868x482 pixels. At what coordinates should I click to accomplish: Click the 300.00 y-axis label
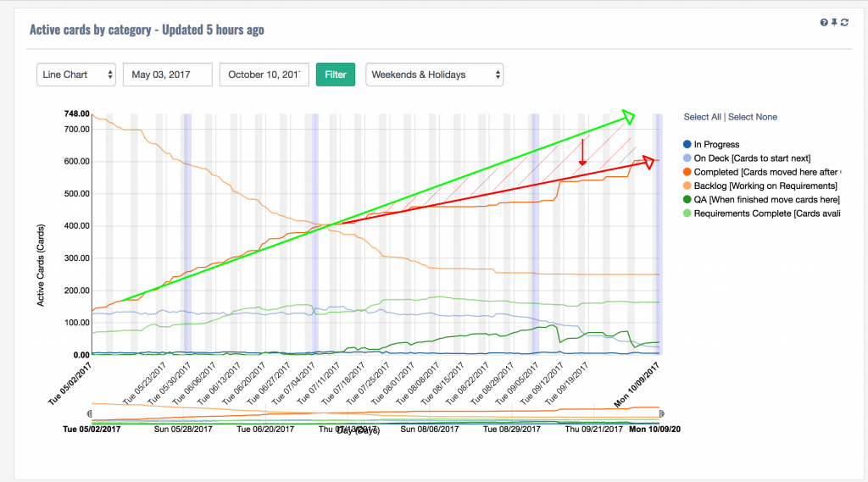click(77, 258)
